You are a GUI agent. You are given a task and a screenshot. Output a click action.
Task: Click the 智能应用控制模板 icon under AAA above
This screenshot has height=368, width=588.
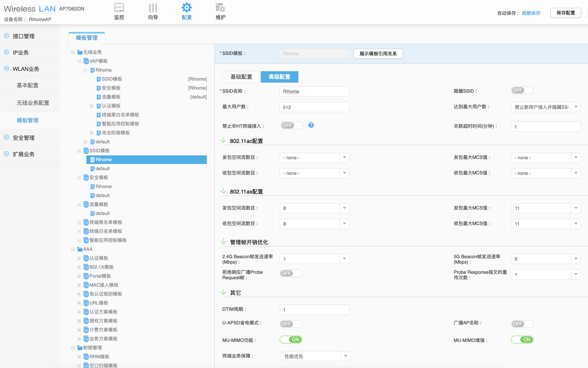[86, 240]
